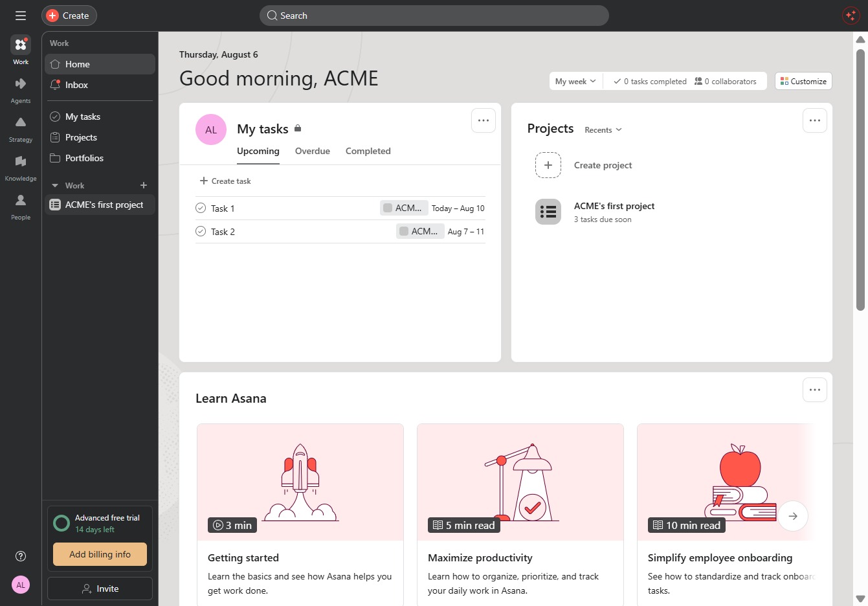
Task: Click the 3 min video badge
Action: (x=232, y=525)
